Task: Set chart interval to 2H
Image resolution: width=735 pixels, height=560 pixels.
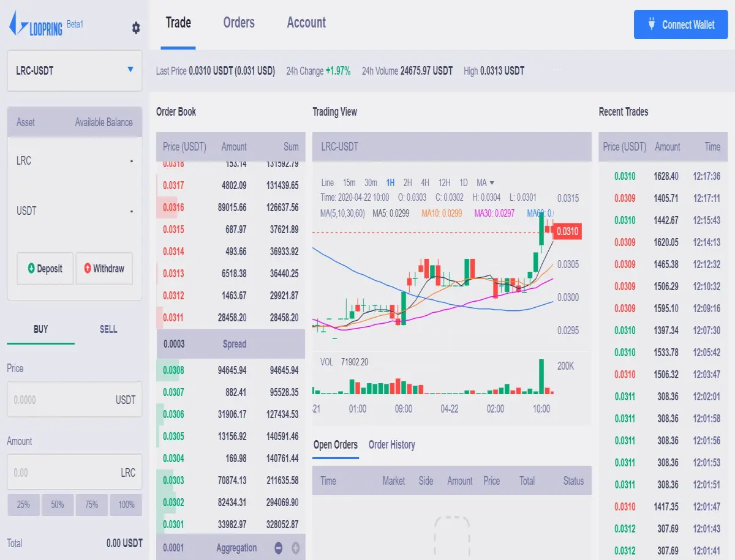Action: coord(407,182)
